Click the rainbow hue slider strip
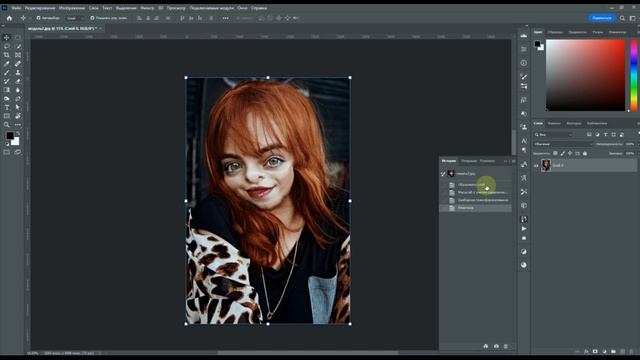640x360 pixels. [x=634, y=75]
